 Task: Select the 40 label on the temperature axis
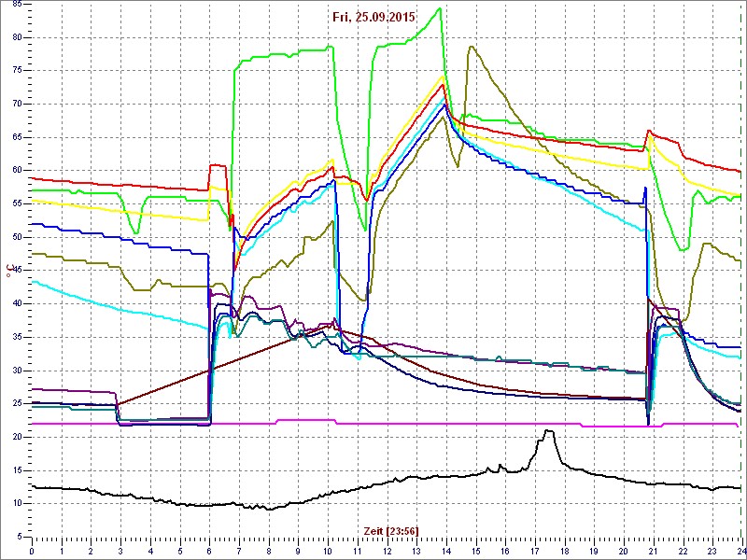click(x=16, y=304)
